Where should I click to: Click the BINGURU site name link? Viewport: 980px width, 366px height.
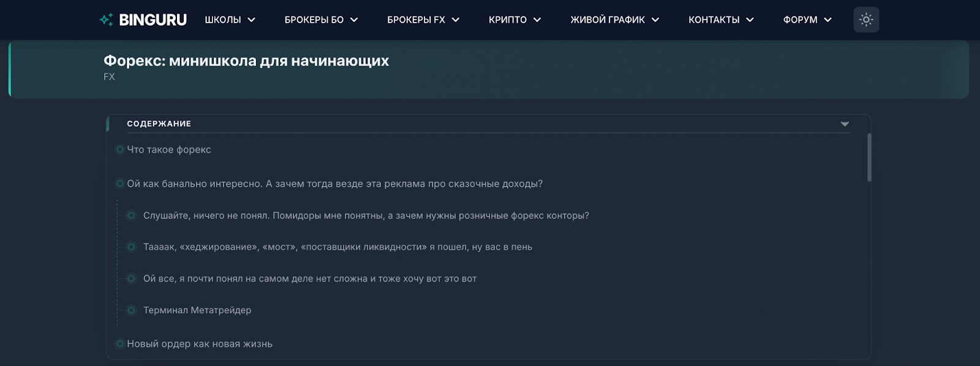153,20
